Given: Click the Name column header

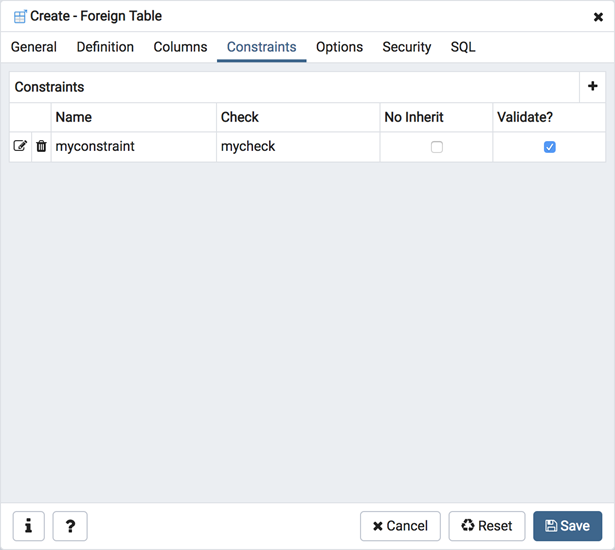Looking at the screenshot, I should (133, 117).
